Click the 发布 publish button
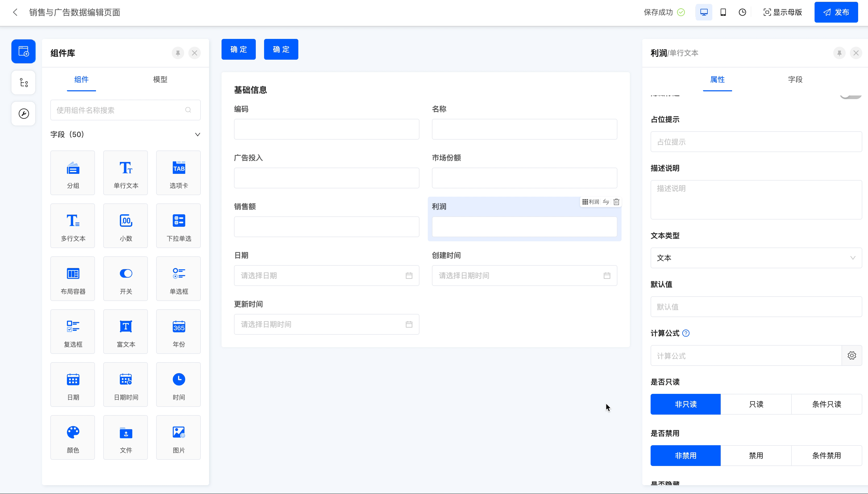 point(836,12)
